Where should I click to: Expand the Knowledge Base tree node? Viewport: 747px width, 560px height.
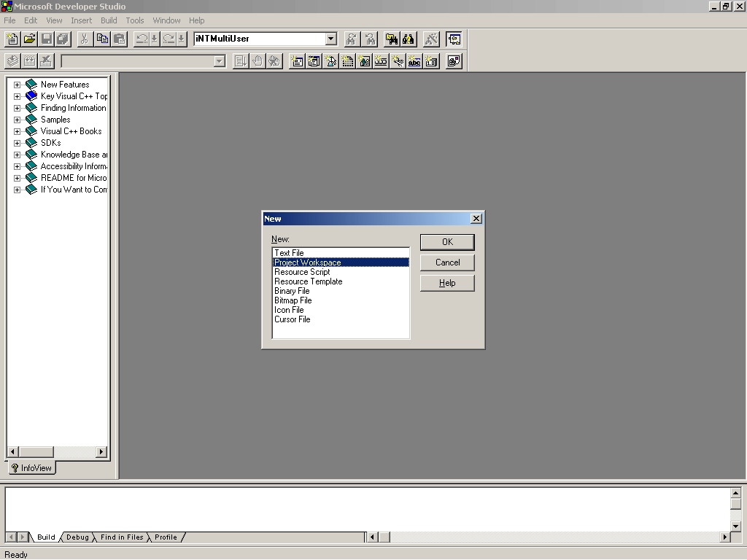point(18,155)
